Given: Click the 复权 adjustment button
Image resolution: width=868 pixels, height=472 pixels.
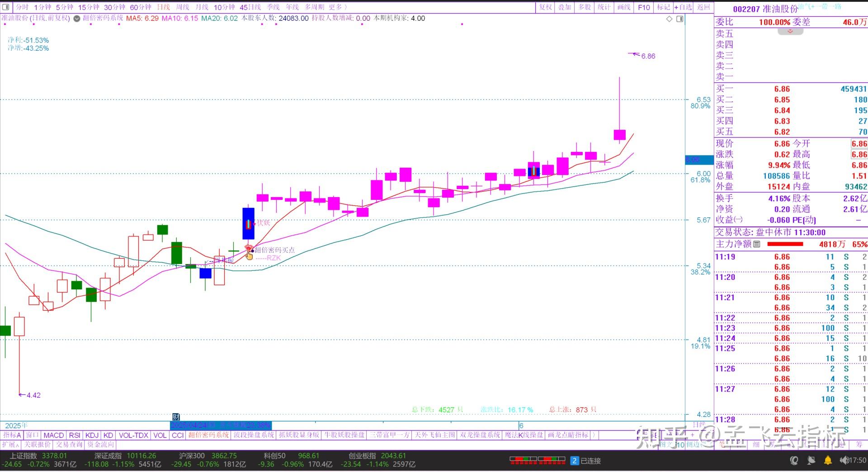Looking at the screenshot, I should [546, 7].
